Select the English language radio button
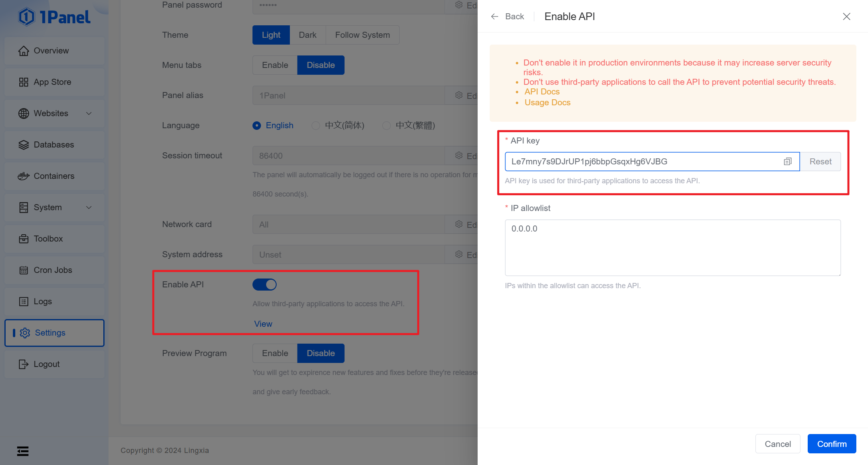Image resolution: width=868 pixels, height=465 pixels. 257,125
